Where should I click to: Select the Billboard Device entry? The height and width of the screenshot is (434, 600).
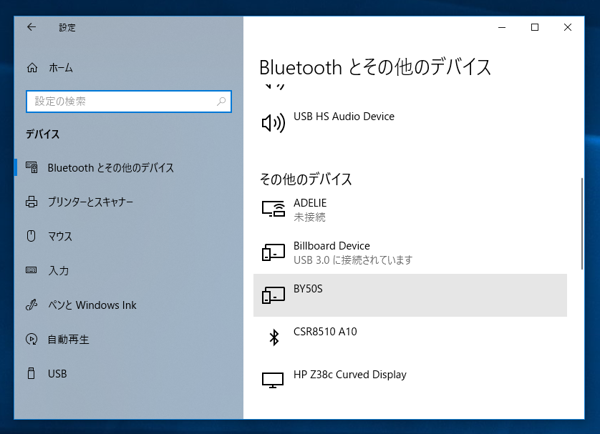point(410,253)
